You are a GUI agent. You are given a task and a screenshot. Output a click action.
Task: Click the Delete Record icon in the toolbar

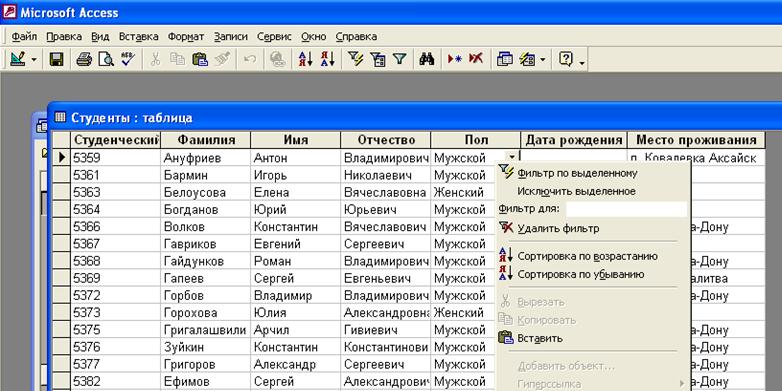tap(476, 59)
